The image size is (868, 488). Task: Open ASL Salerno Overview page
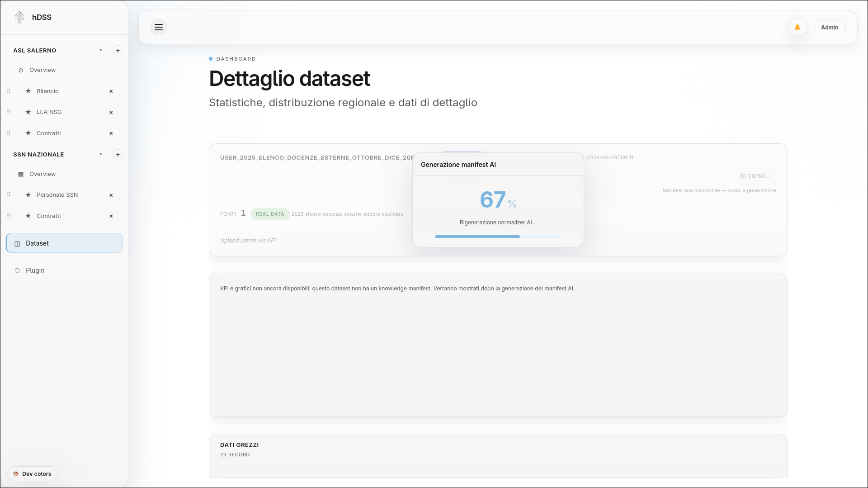pos(42,70)
